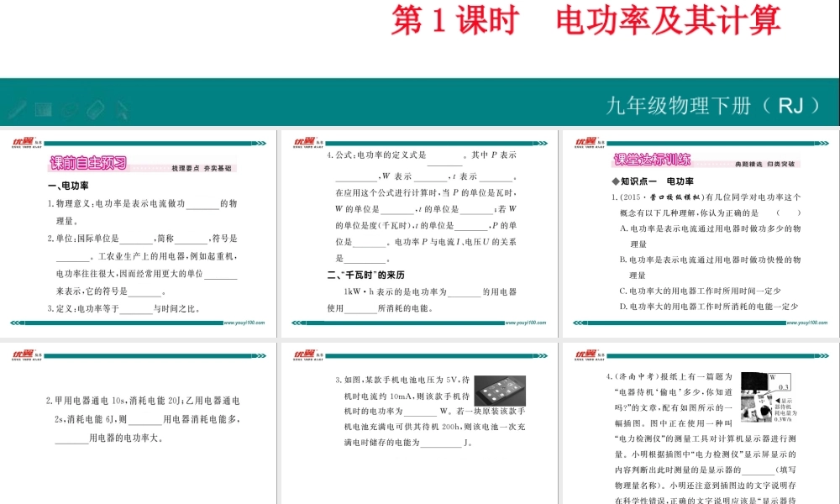Click the faded pencil icon in teal banner
This screenshot has width=840, height=504.
tap(17, 109)
